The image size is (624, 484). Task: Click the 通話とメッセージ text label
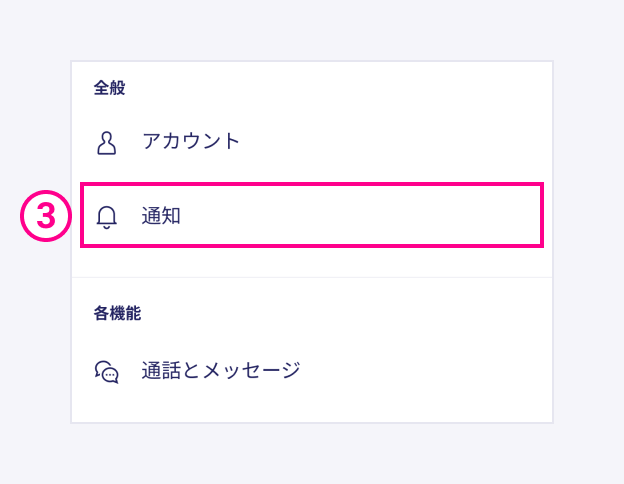click(221, 371)
